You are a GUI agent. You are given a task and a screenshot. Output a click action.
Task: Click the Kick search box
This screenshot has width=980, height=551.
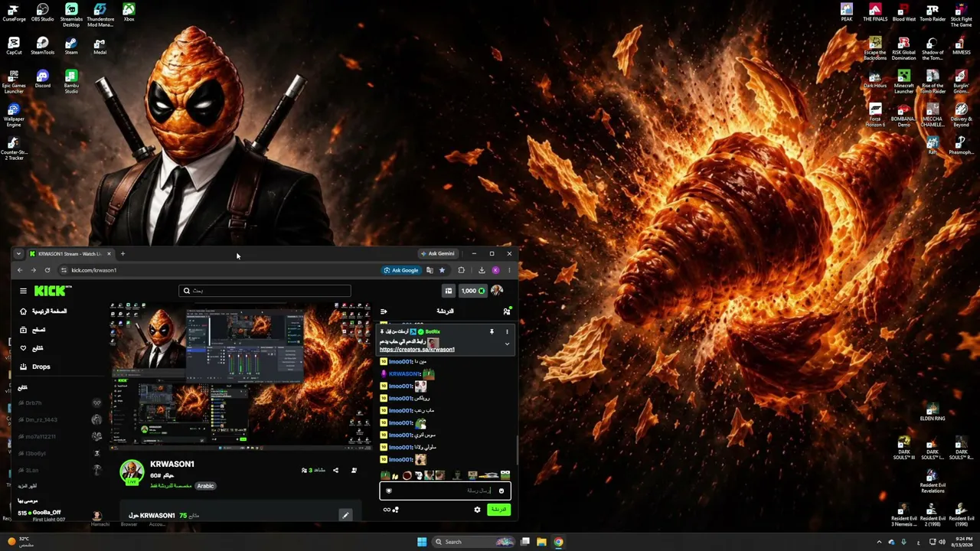[x=265, y=291]
